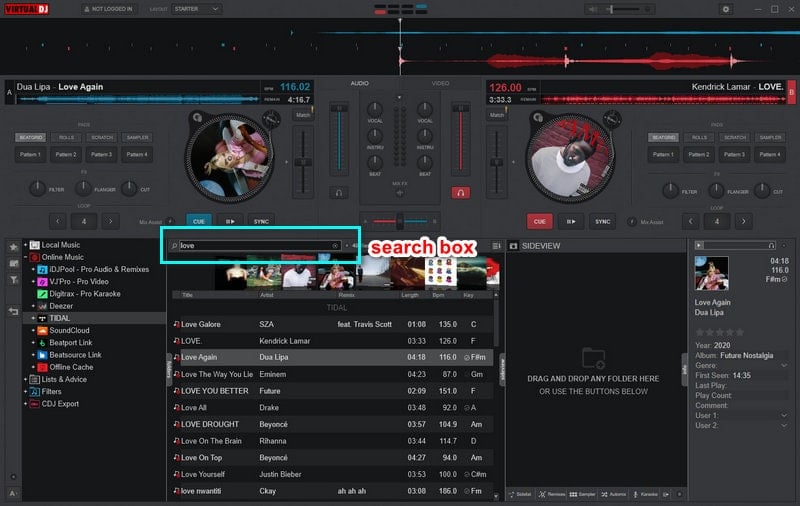Image resolution: width=800 pixels, height=506 pixels.
Task: Select SAMPLER pads tab on deck B
Action: click(770, 137)
